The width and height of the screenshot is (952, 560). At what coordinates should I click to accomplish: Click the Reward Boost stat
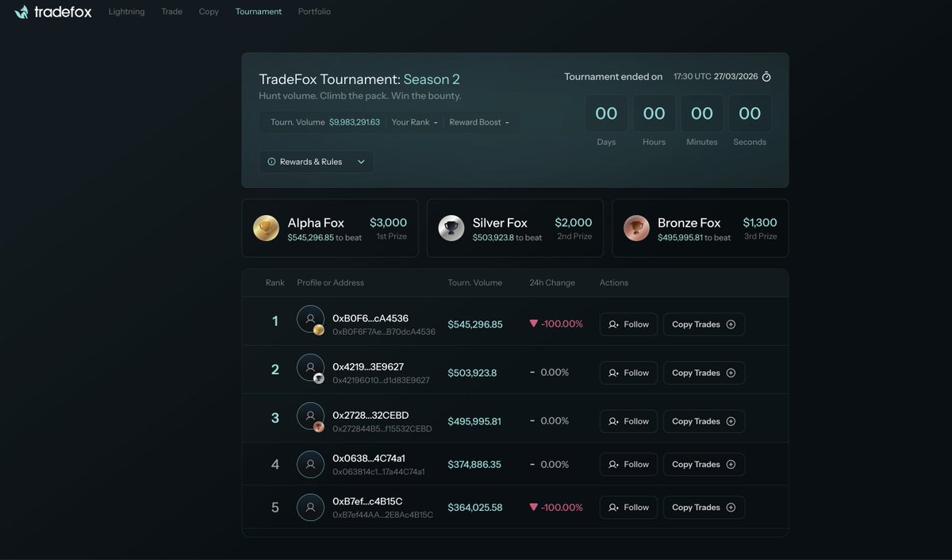[479, 122]
